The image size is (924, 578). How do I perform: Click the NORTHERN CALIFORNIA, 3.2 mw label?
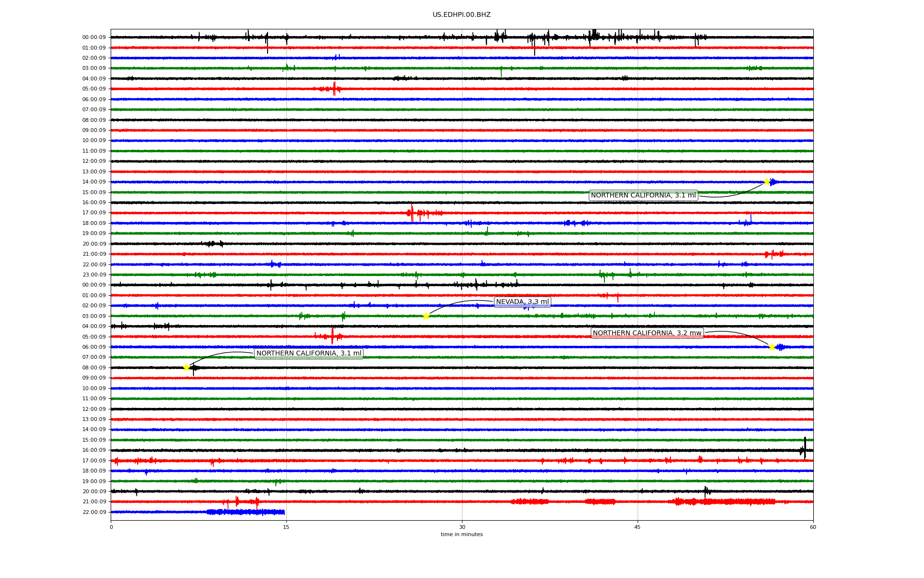[x=647, y=333]
